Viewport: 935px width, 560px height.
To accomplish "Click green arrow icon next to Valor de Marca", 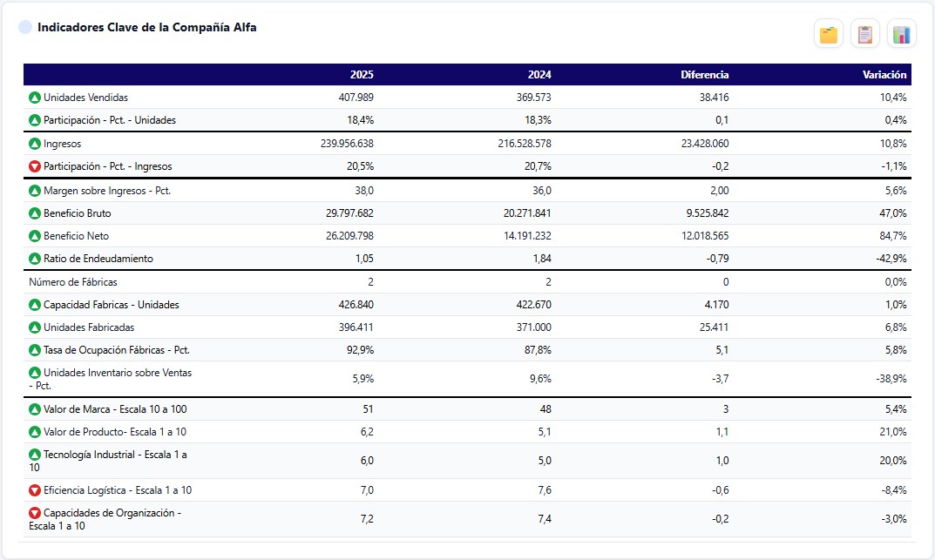I will coord(35,409).
